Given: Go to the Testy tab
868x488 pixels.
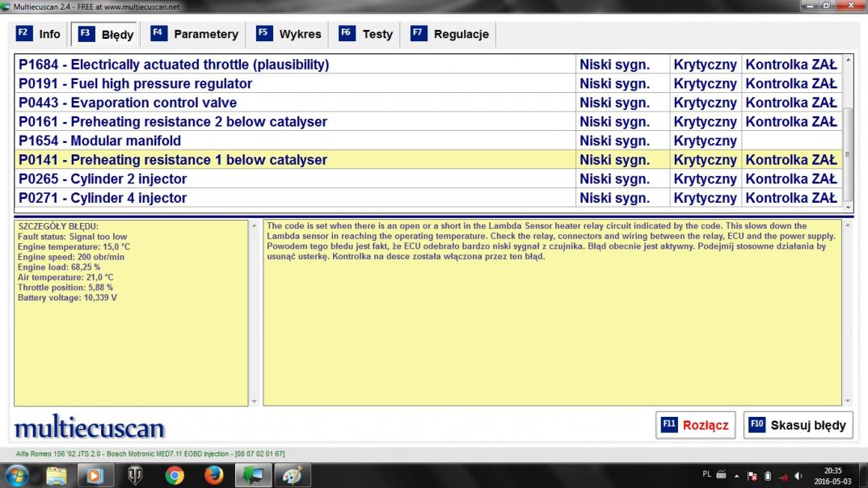Looking at the screenshot, I should [x=366, y=34].
